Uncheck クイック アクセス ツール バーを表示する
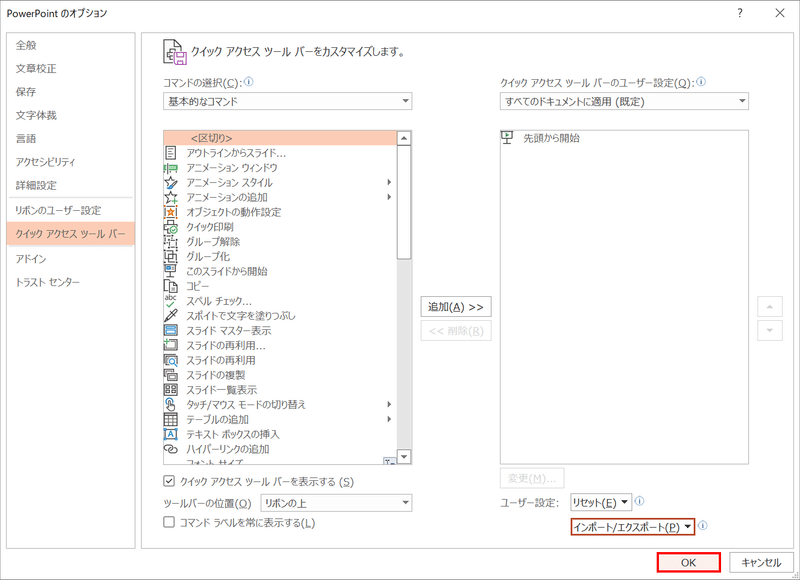This screenshot has height=580, width=800. pyautogui.click(x=169, y=481)
